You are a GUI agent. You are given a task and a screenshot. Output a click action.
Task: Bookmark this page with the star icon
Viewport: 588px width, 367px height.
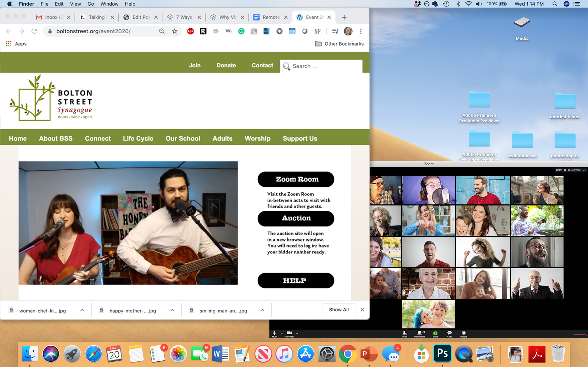pos(175,31)
